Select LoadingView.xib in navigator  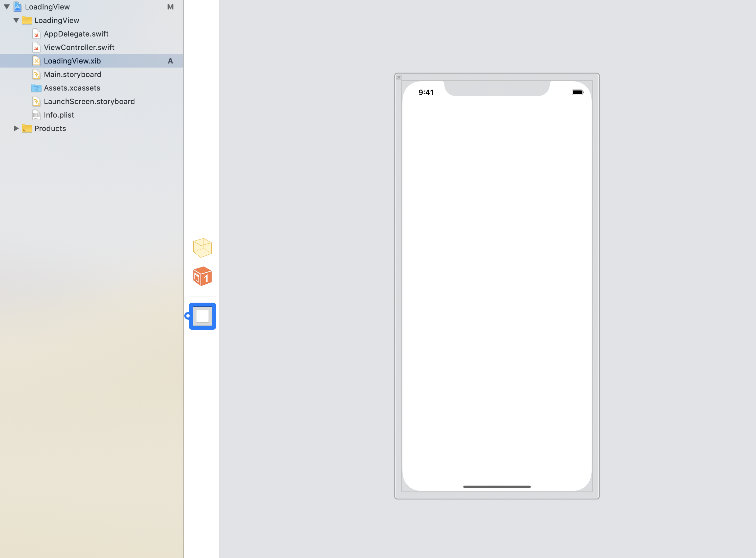click(x=72, y=61)
